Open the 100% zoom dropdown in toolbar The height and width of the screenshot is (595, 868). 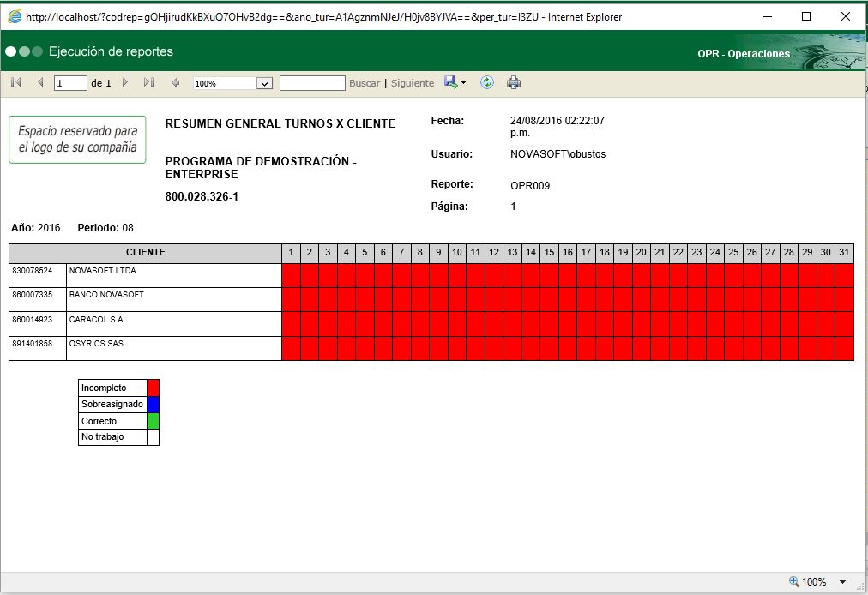point(264,84)
